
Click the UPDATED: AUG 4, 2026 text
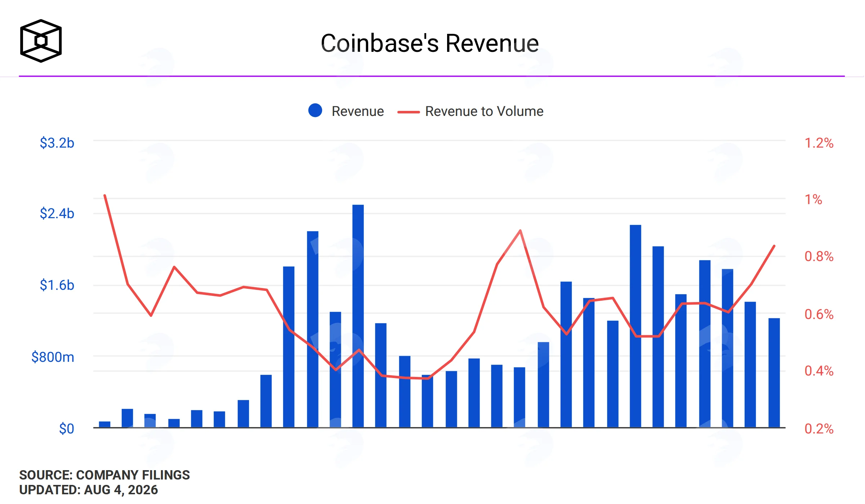89,490
